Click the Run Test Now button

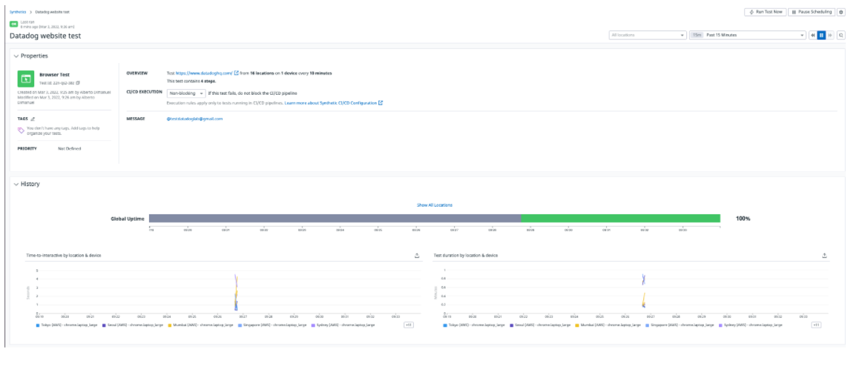(x=765, y=12)
